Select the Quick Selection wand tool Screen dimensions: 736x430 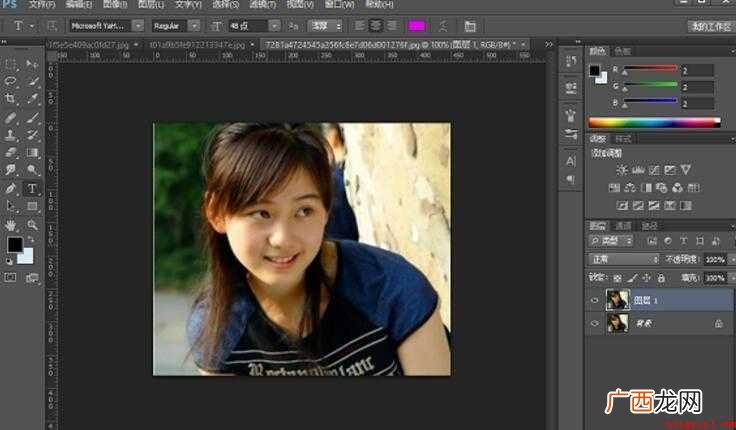point(32,81)
